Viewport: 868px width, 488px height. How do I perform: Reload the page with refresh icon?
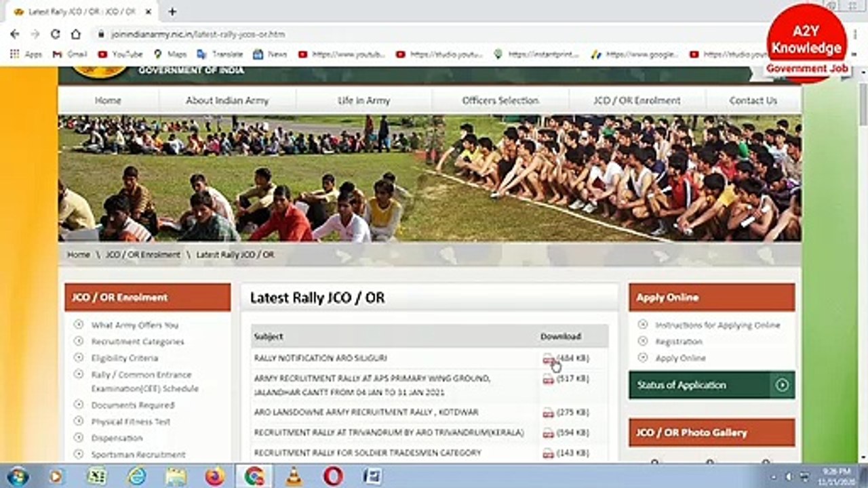[56, 34]
